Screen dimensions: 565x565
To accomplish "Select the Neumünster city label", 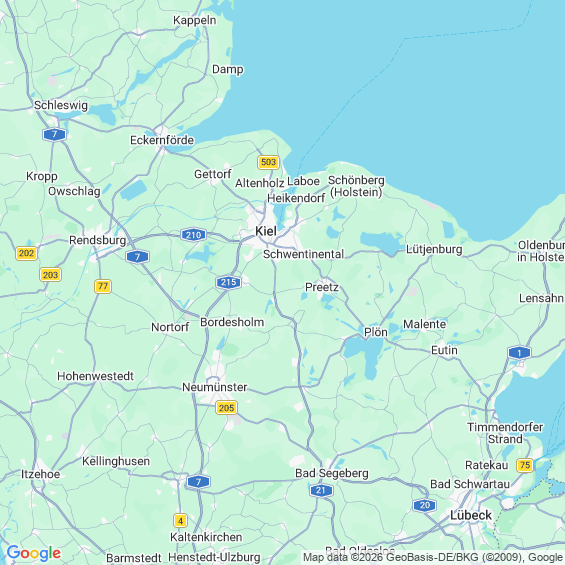I will click(x=215, y=387).
